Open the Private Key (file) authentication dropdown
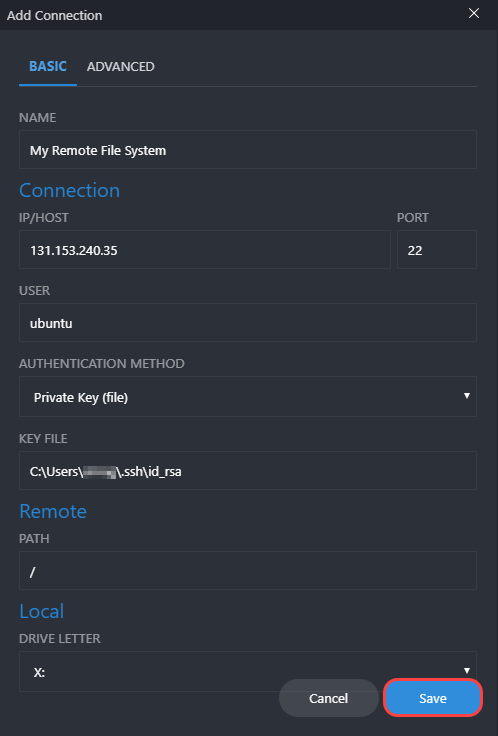Screen dimensions: 498x736 click(248, 396)
